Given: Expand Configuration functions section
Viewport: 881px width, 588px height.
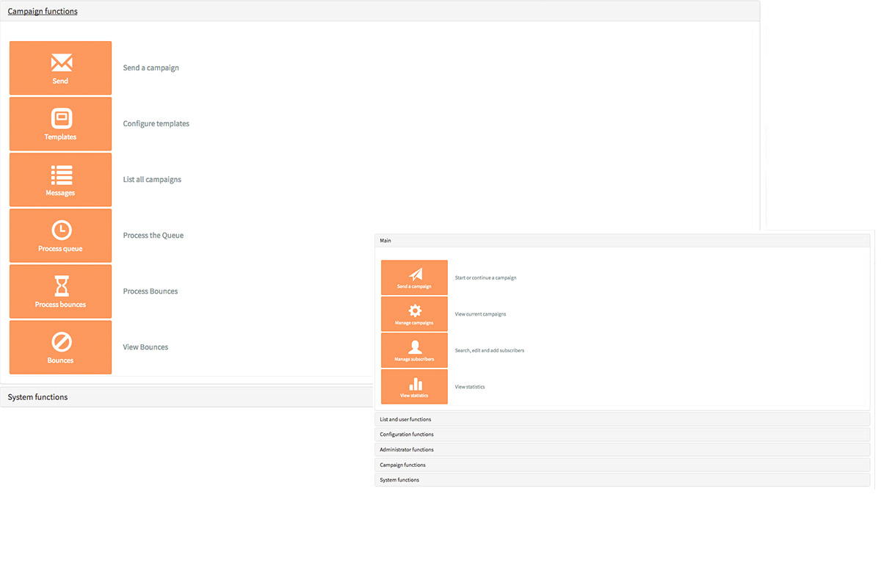Looking at the screenshot, I should tap(622, 435).
